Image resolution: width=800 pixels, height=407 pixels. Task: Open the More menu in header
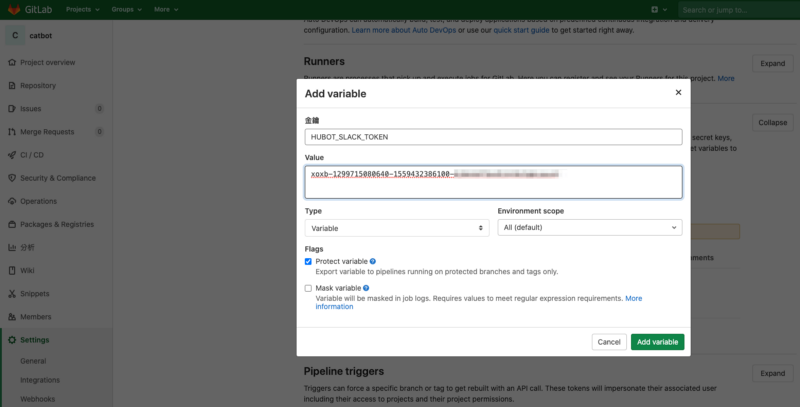[x=166, y=9]
